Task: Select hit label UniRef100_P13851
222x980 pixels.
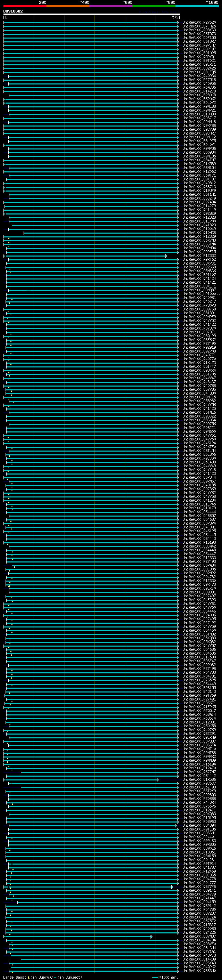Action: click(199, 852)
